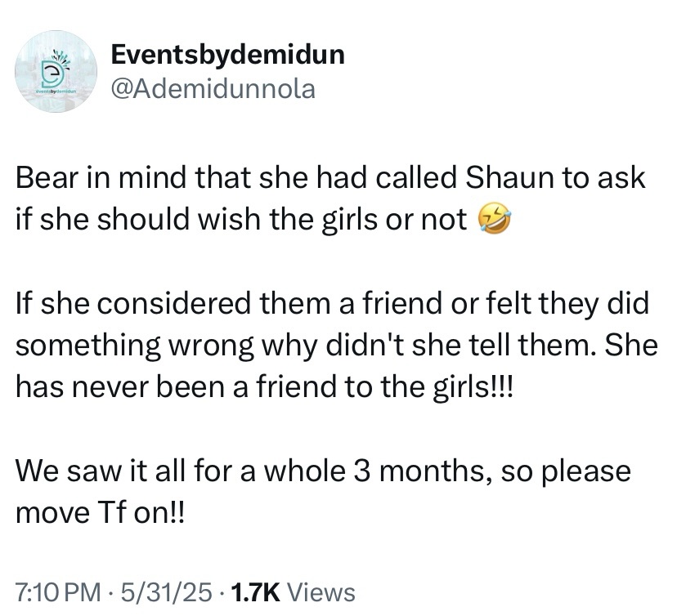Click the 5/31/25 post date
The height and width of the screenshot is (616, 677).
(x=167, y=591)
